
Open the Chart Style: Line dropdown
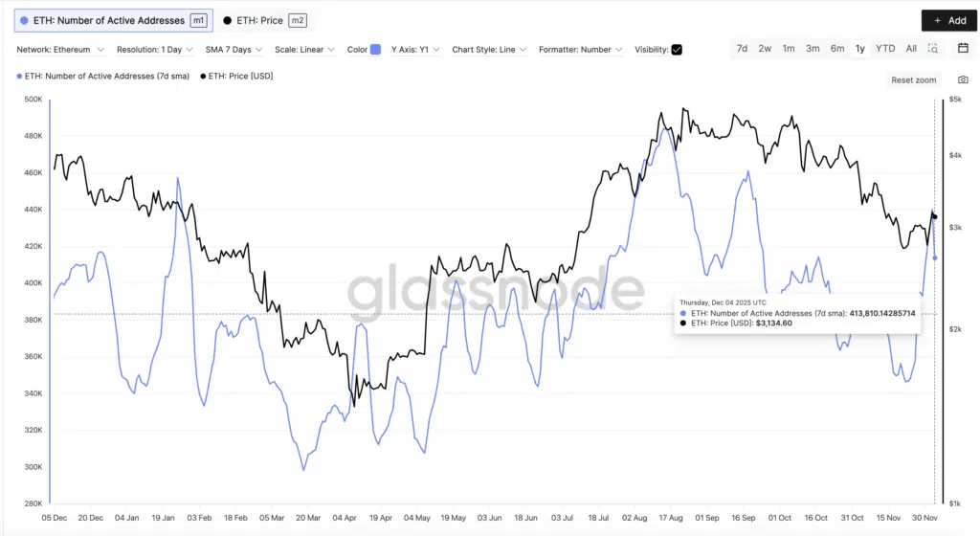489,50
